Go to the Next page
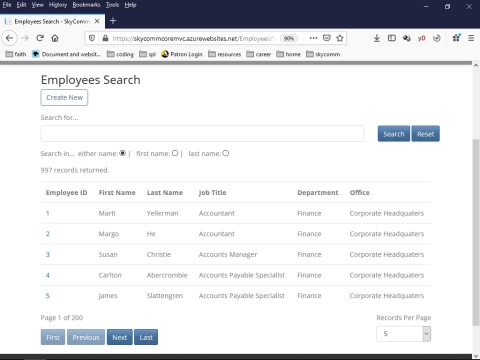 120,337
